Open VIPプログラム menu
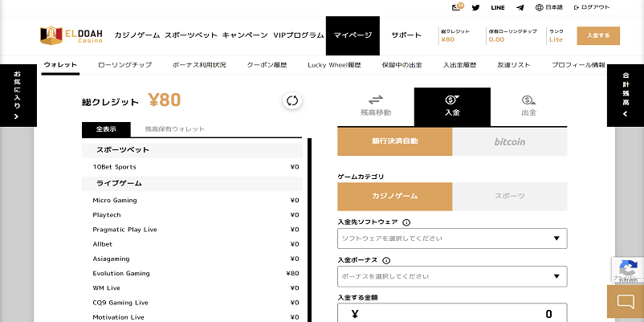644x322 pixels. 299,35
